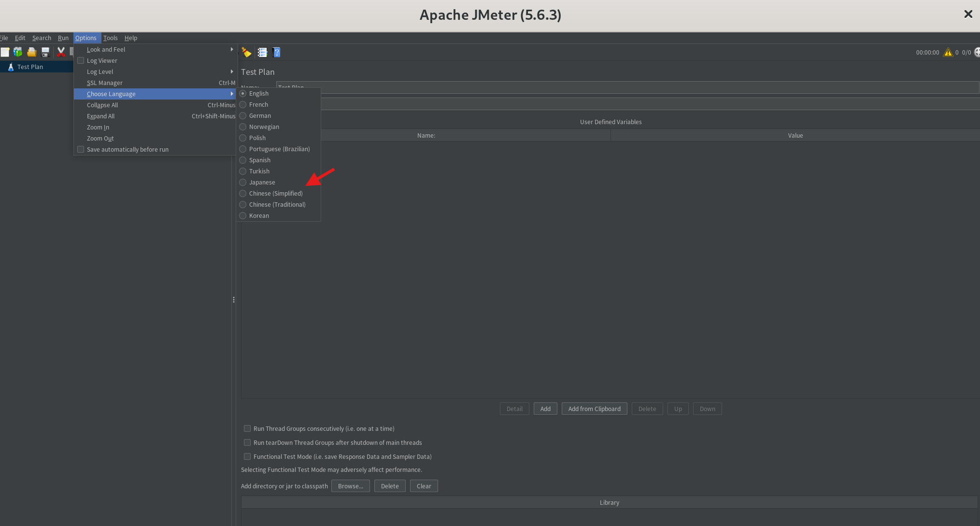980x526 pixels.
Task: Enable Save automatically before run
Action: pos(81,150)
